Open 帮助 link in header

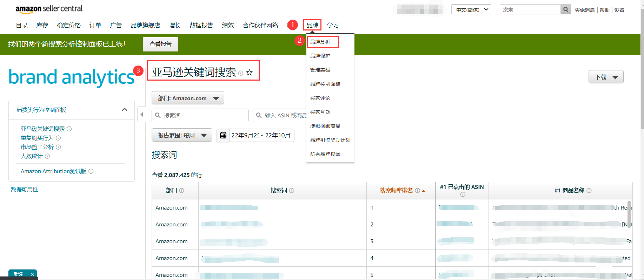pyautogui.click(x=604, y=10)
